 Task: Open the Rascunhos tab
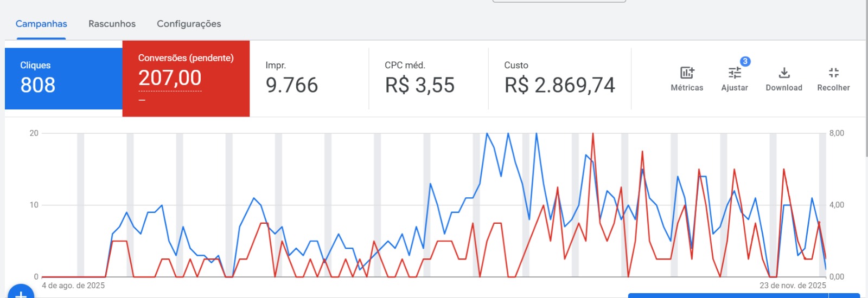click(112, 24)
